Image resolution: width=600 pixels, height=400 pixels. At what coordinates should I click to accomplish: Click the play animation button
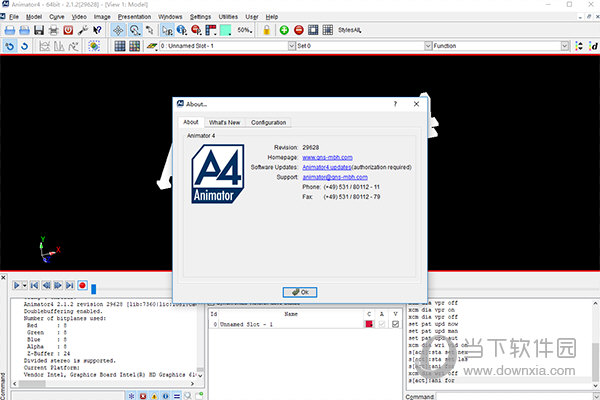[16, 286]
